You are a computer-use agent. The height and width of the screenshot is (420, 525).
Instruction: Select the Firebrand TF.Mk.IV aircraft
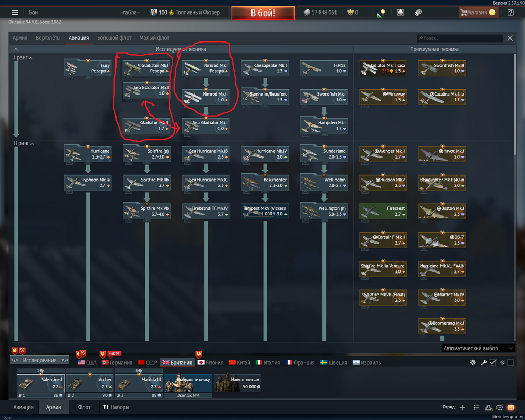(206, 212)
